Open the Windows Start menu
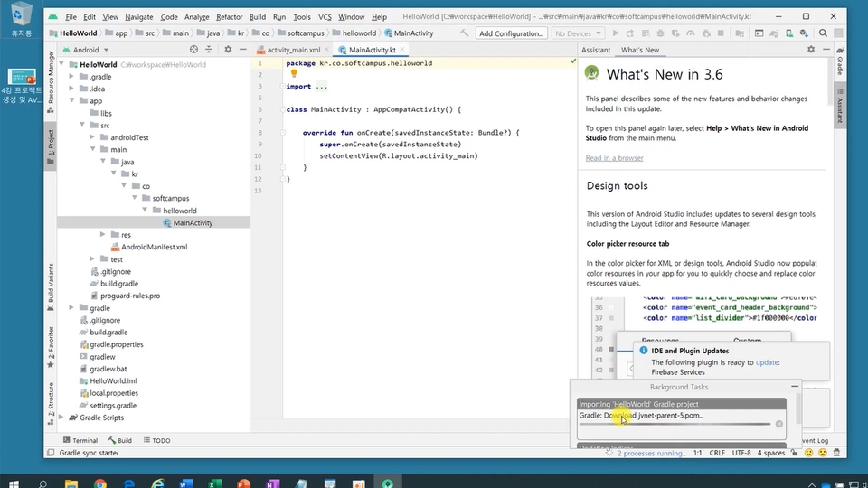 click(x=14, y=483)
